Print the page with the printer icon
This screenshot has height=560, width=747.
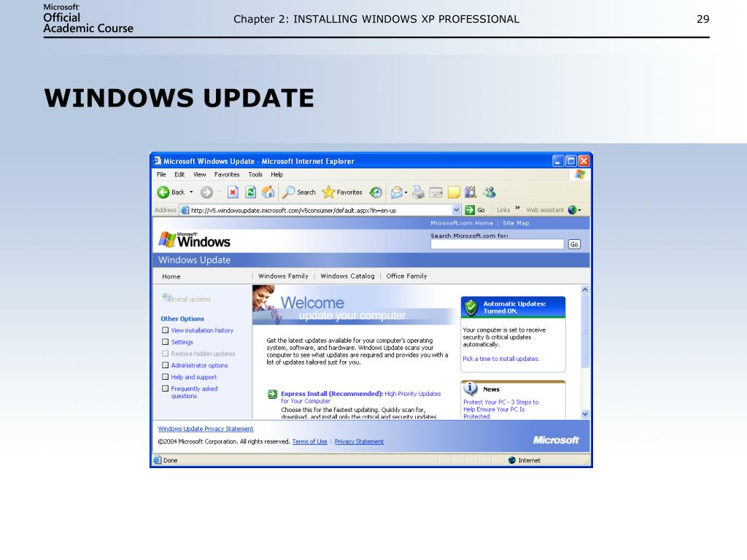(418, 192)
